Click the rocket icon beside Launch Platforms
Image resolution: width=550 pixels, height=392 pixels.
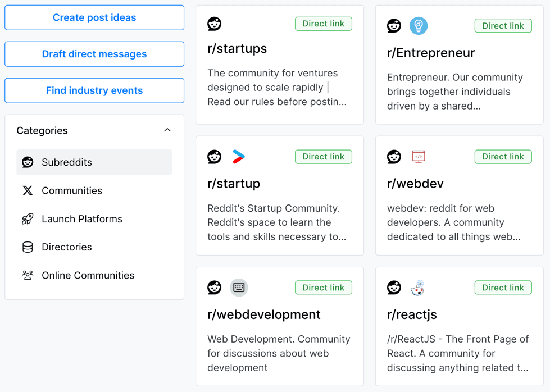point(28,219)
